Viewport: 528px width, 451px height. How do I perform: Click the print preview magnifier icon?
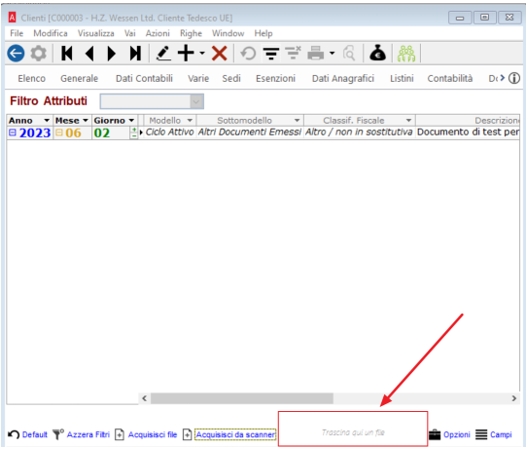(x=349, y=53)
